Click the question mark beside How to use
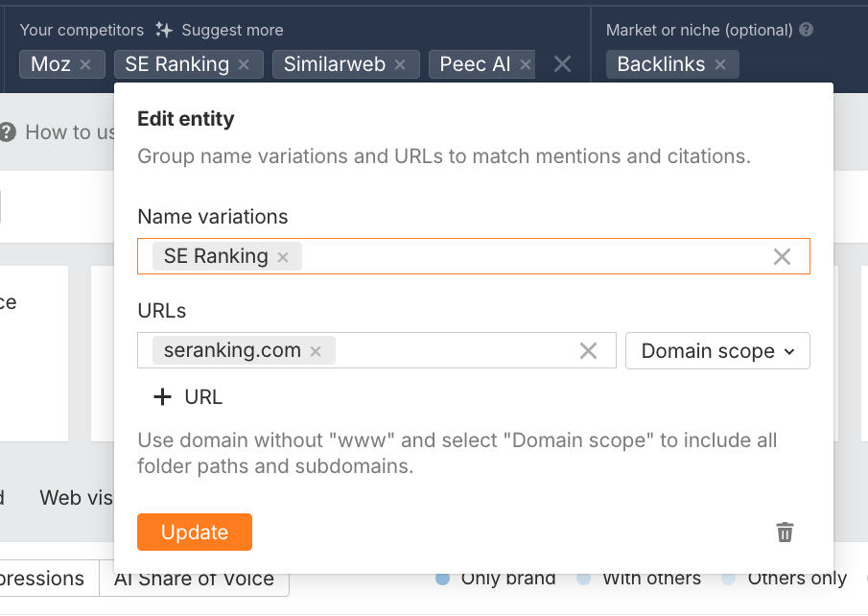The width and height of the screenshot is (868, 616). pos(8,132)
